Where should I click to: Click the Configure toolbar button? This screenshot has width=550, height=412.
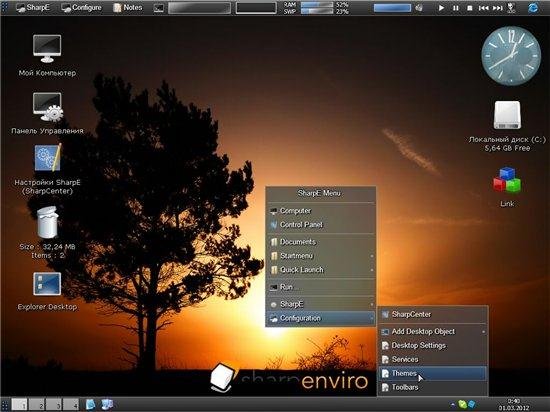82,7
